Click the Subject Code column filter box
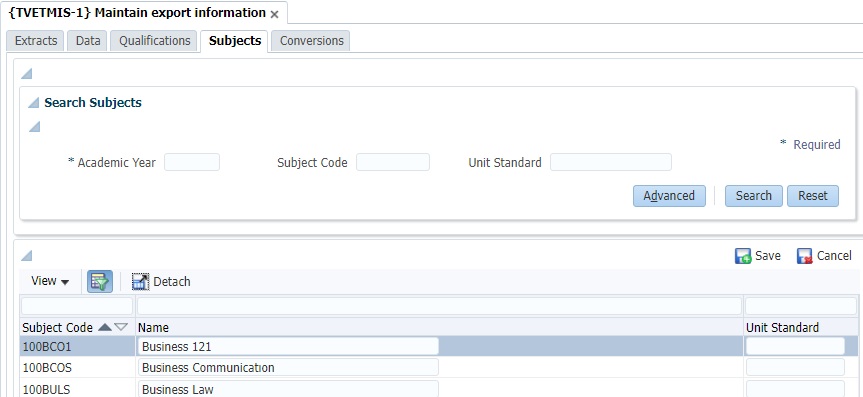The height and width of the screenshot is (397, 863). [77, 306]
